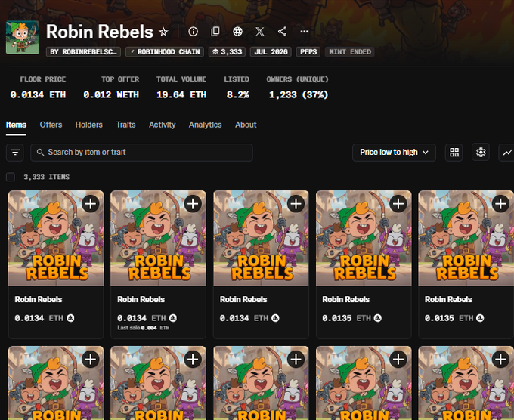
Task: Open the Offers tab
Action: point(51,125)
